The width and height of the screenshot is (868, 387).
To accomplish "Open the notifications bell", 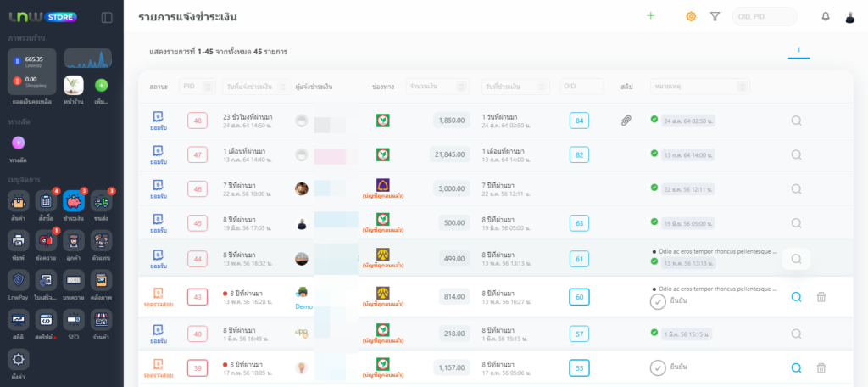I will (826, 16).
